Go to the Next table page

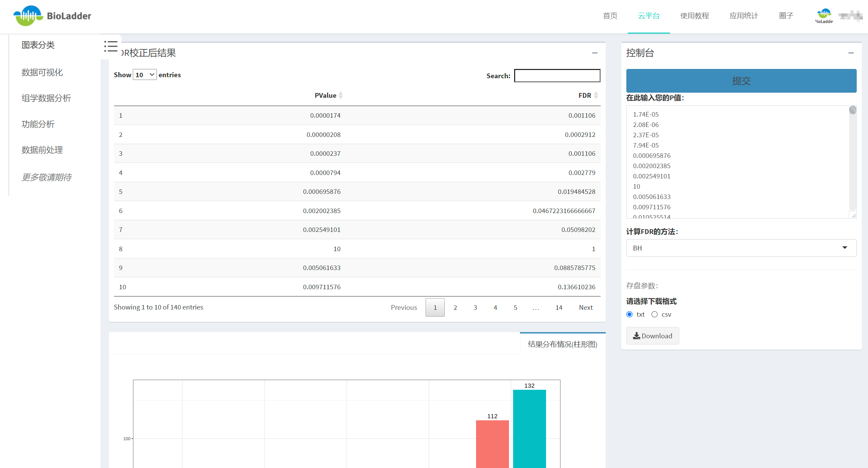coord(586,307)
